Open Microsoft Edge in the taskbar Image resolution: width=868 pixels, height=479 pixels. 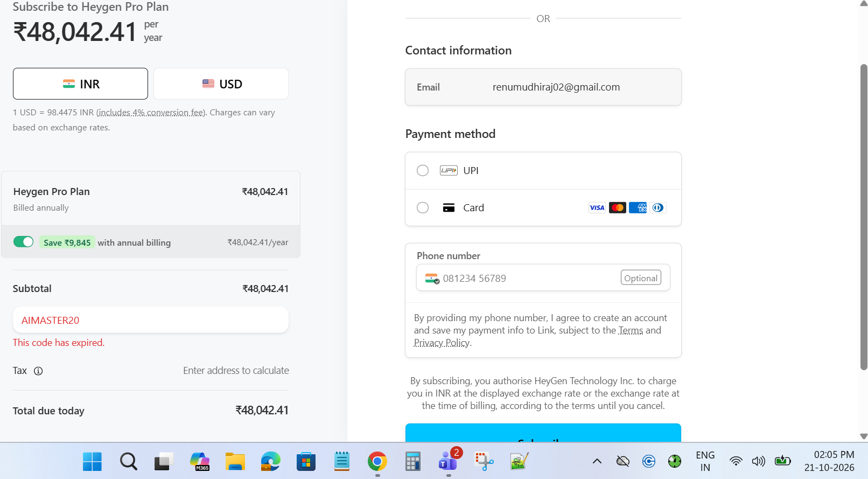pyautogui.click(x=271, y=462)
